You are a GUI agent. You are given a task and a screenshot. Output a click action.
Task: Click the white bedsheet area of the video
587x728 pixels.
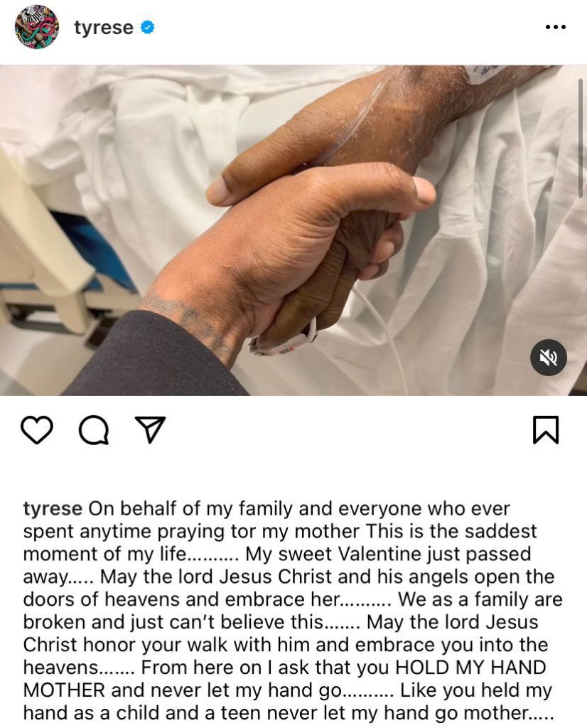[488, 260]
